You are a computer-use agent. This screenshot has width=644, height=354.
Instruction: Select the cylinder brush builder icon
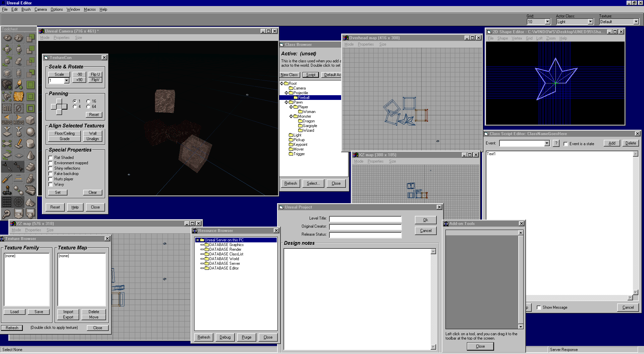31,143
